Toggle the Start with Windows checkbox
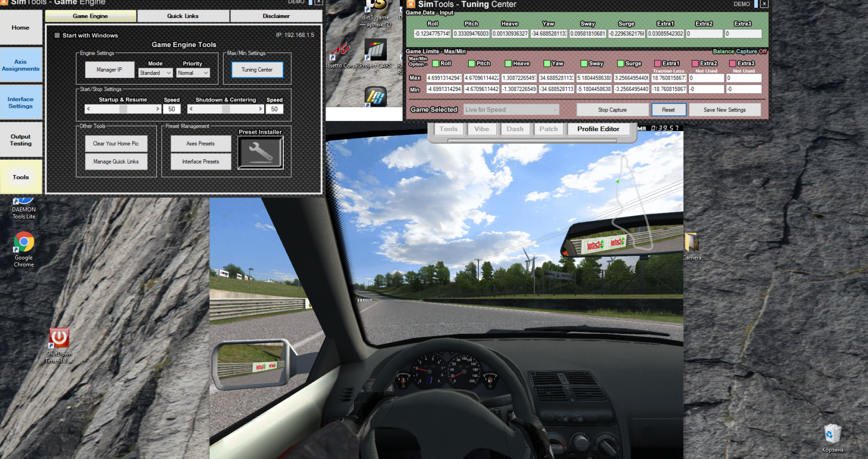This screenshot has width=868, height=459. [x=57, y=35]
